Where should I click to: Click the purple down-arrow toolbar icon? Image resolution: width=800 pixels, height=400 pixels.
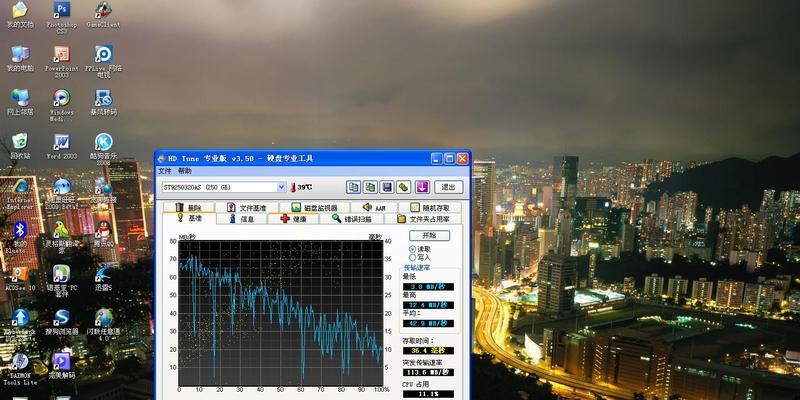[422, 187]
